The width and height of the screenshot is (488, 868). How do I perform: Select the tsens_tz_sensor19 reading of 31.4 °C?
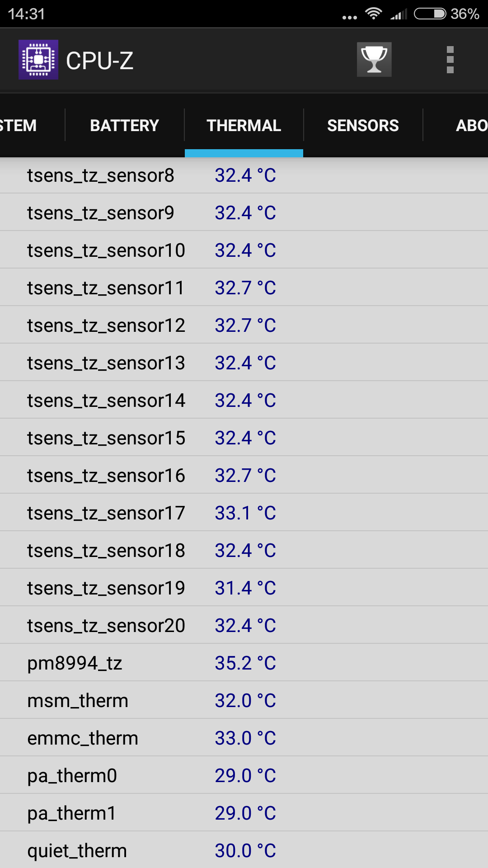coord(245,588)
